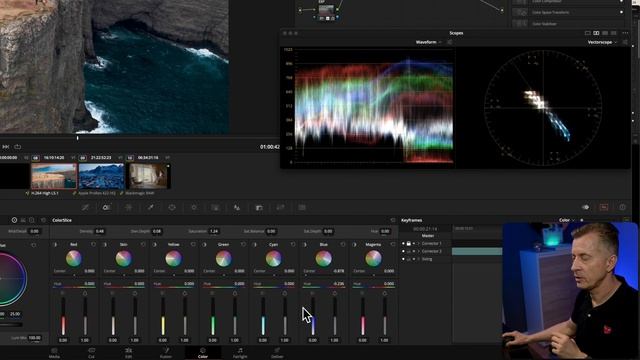
Task: Open the Power Window palette icon
Action: 172,207
